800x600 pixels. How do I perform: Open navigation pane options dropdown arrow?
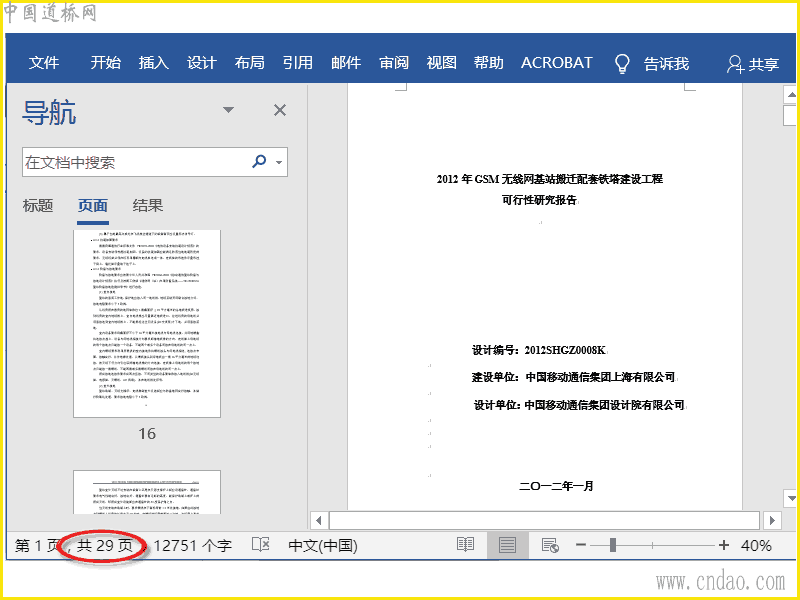point(229,110)
